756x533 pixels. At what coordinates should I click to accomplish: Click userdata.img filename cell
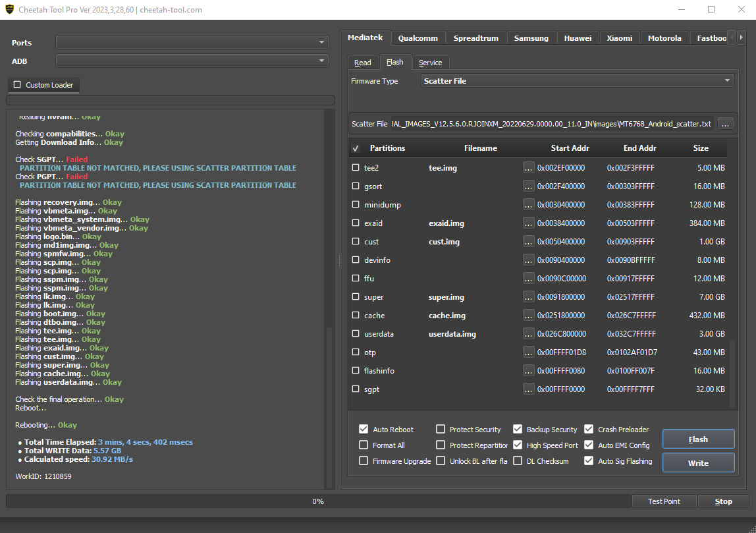coord(452,334)
